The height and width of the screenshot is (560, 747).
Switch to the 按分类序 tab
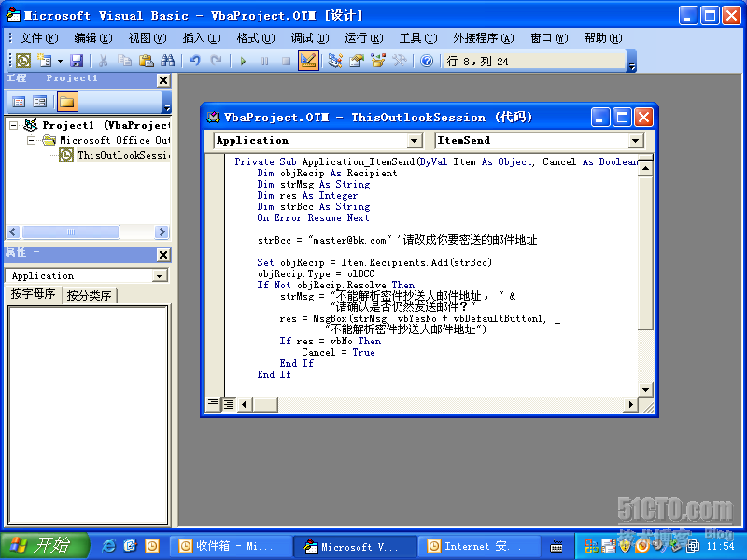pyautogui.click(x=89, y=295)
